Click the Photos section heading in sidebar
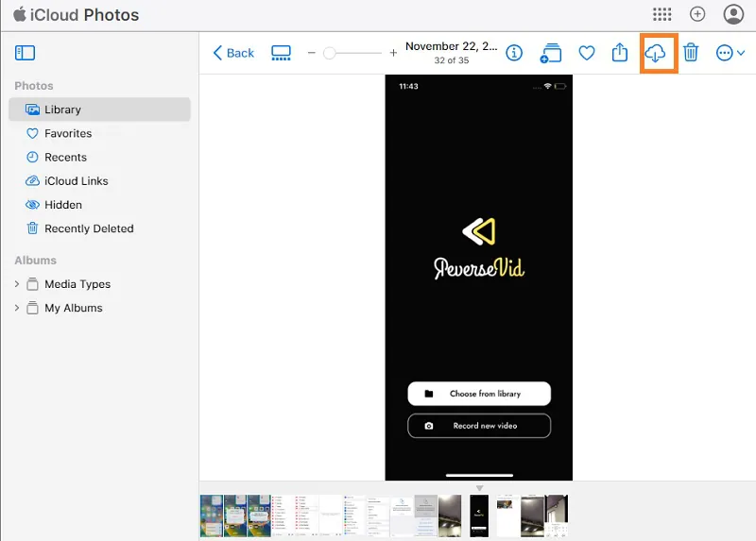This screenshot has height=541, width=756. coord(34,86)
